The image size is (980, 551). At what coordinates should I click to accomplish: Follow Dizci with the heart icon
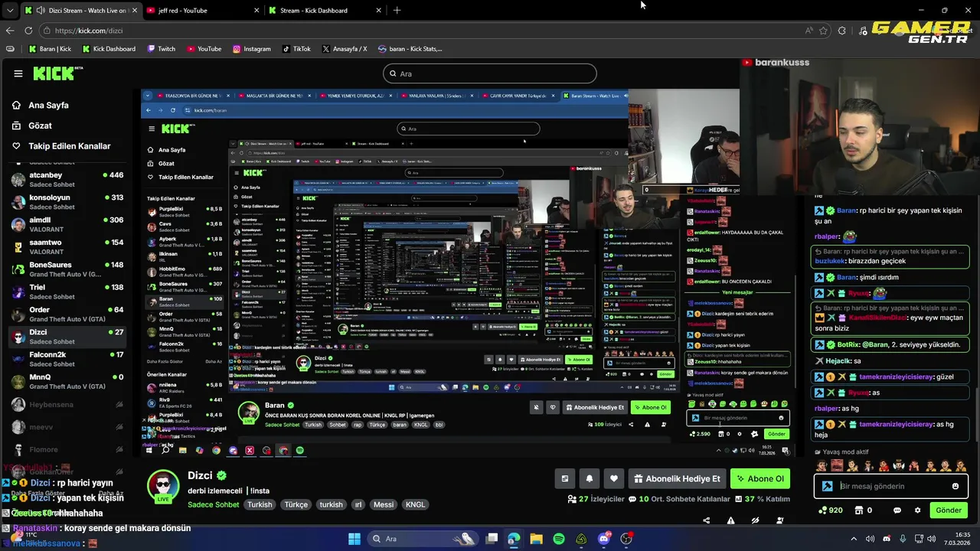[x=614, y=479]
